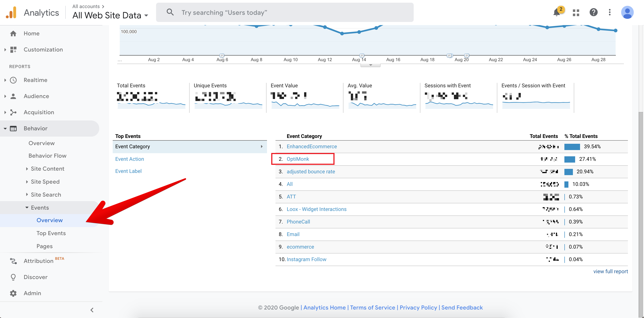This screenshot has height=318, width=644.
Task: Open the adjusted bounce rate category
Action: point(311,172)
